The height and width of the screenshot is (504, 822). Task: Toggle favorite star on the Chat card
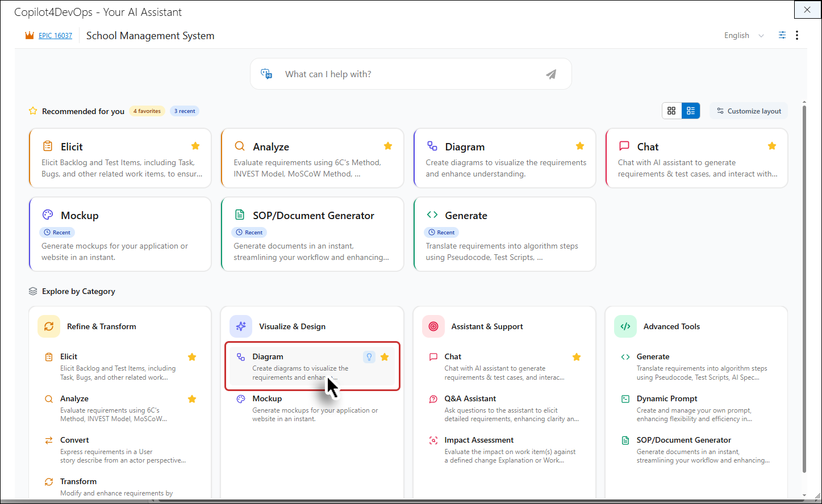tap(772, 146)
